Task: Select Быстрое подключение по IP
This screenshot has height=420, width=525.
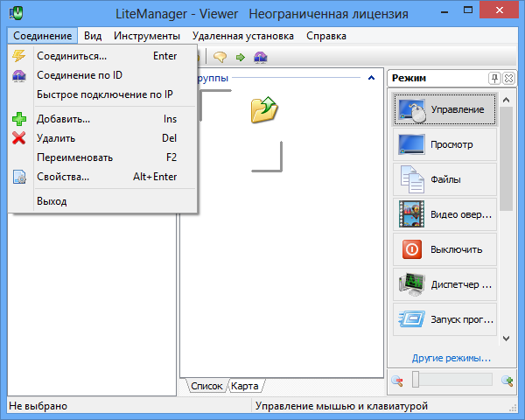Action: (x=102, y=94)
